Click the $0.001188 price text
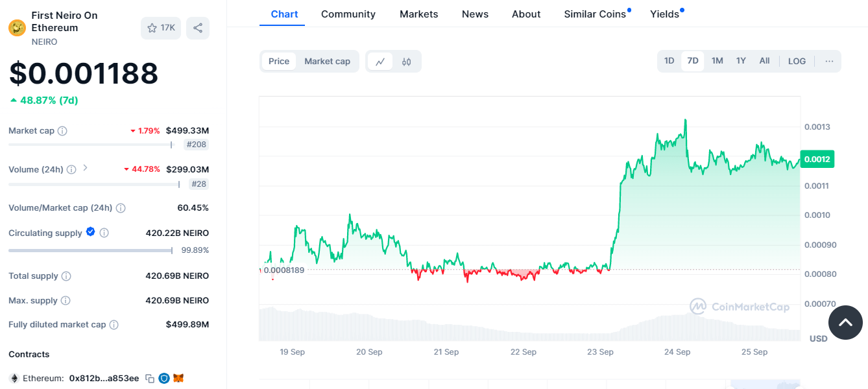The image size is (868, 389). click(x=84, y=73)
